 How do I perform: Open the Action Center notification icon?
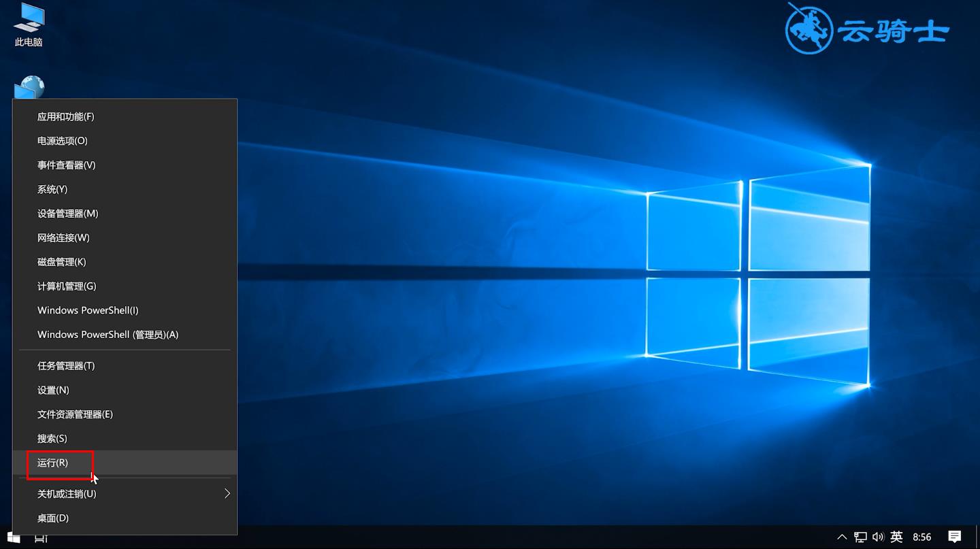[x=954, y=537]
